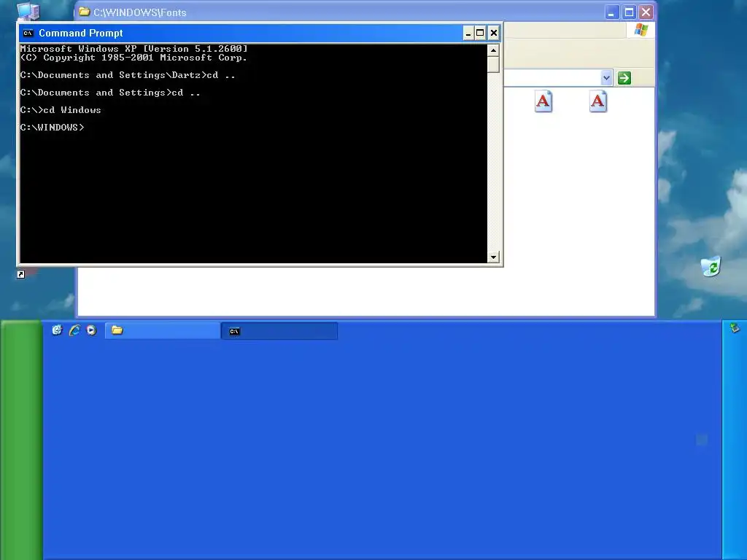Click the green Go arrow beside address bar

coord(624,77)
